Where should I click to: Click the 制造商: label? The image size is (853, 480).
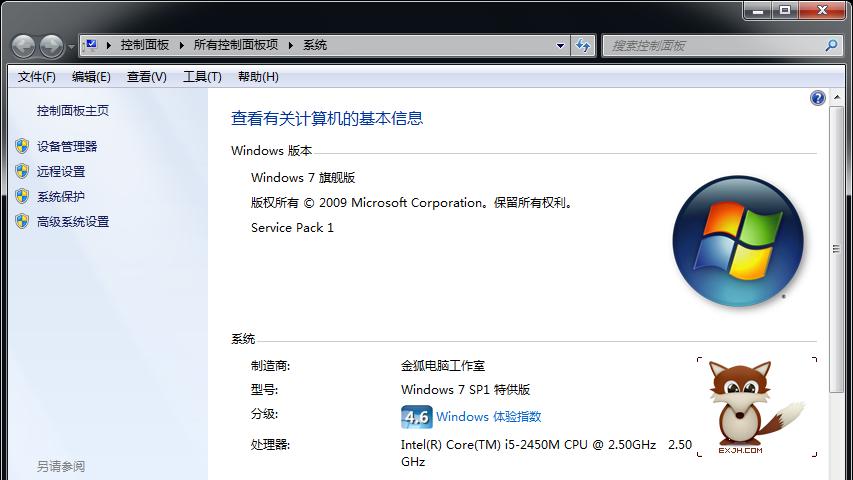tap(270, 366)
